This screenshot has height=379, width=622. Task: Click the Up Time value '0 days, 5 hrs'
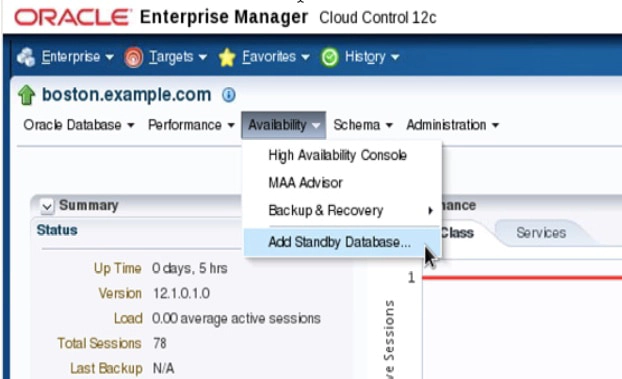pos(190,269)
